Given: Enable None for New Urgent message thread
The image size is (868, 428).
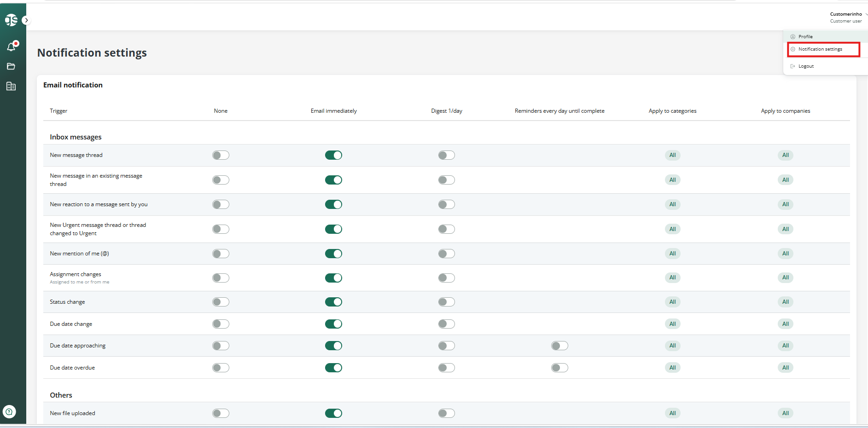Looking at the screenshot, I should (x=221, y=229).
